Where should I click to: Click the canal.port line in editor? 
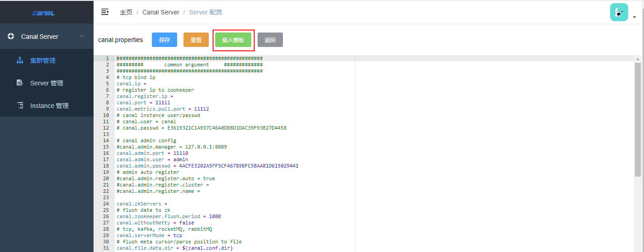143,103
